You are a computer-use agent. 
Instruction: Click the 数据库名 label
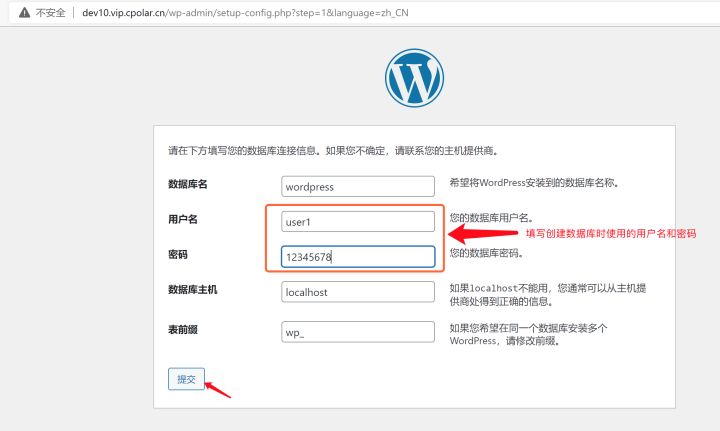(x=187, y=184)
